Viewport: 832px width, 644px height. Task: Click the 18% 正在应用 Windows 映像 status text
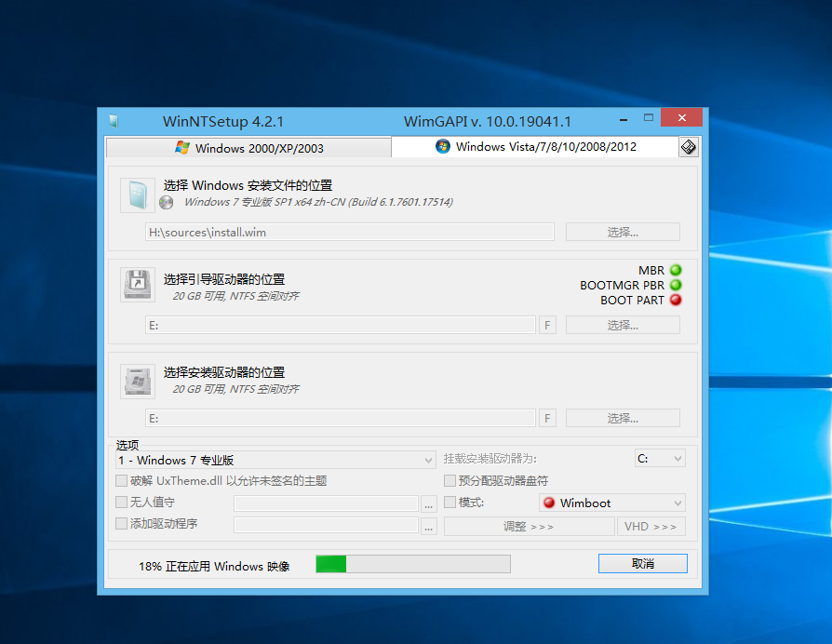[214, 567]
